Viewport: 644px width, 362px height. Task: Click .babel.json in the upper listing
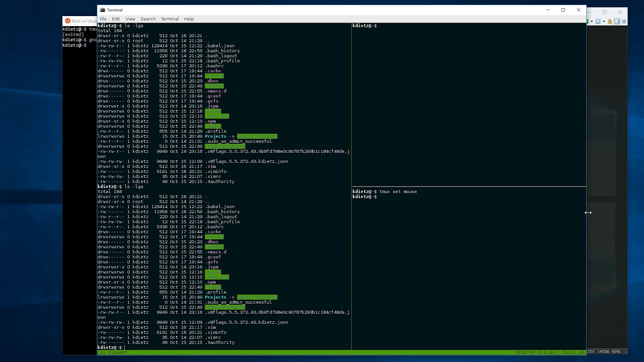point(220,46)
